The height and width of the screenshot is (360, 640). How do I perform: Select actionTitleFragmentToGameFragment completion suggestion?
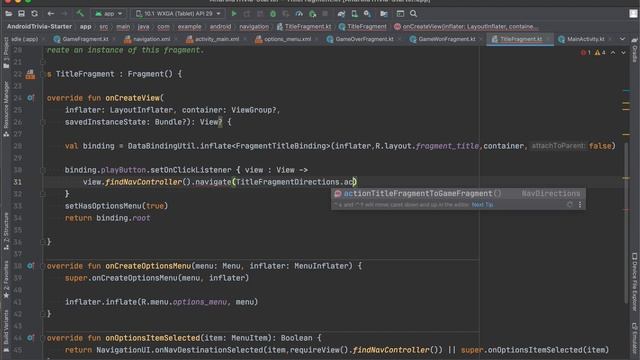pos(458,193)
